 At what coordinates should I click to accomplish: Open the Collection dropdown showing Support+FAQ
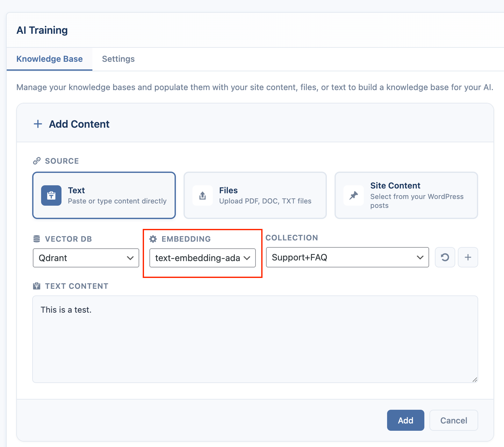348,257
